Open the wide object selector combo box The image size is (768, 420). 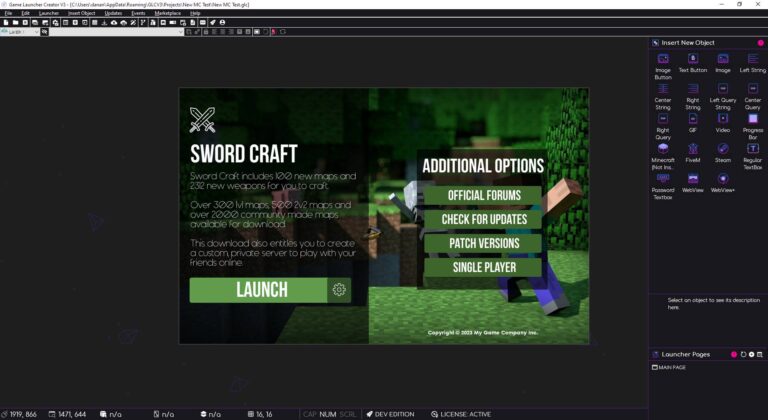click(116, 32)
